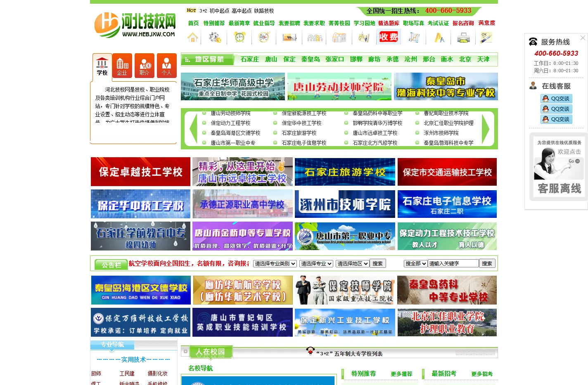Open 秦皇岛市渤海科技中等专业学校 banner
The width and height of the screenshot is (588, 385).
coord(446,87)
